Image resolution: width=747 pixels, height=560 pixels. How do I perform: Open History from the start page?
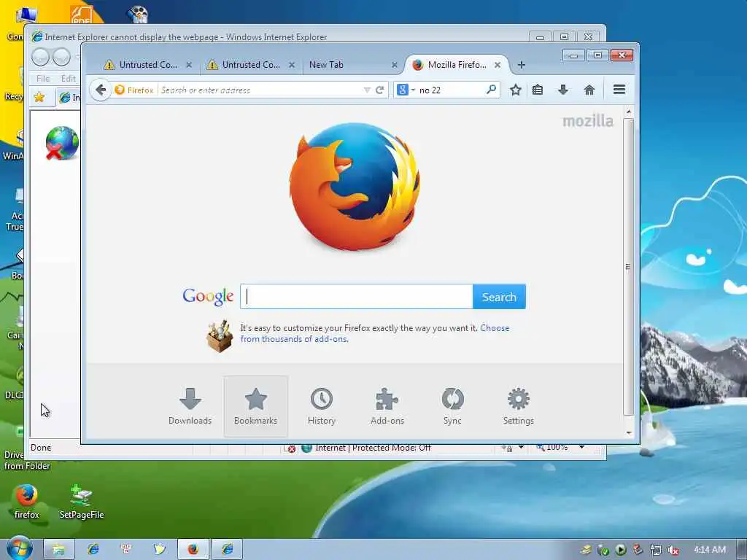pos(322,406)
